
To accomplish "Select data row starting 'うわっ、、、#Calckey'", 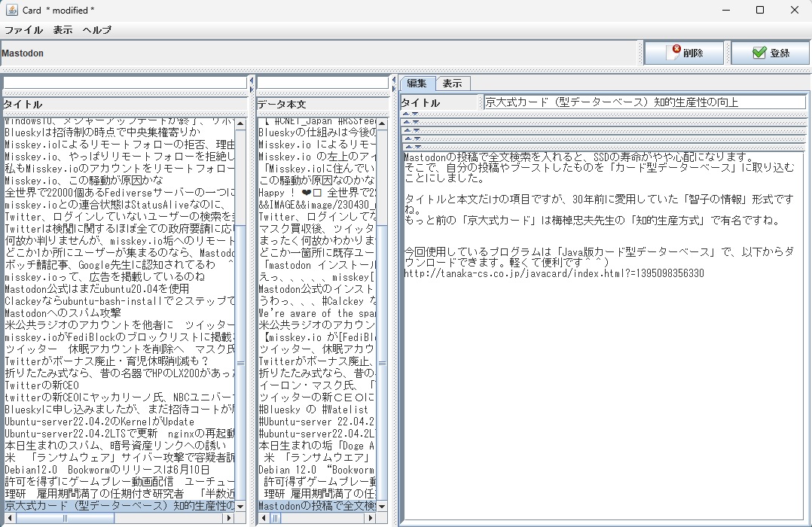I will [317, 301].
